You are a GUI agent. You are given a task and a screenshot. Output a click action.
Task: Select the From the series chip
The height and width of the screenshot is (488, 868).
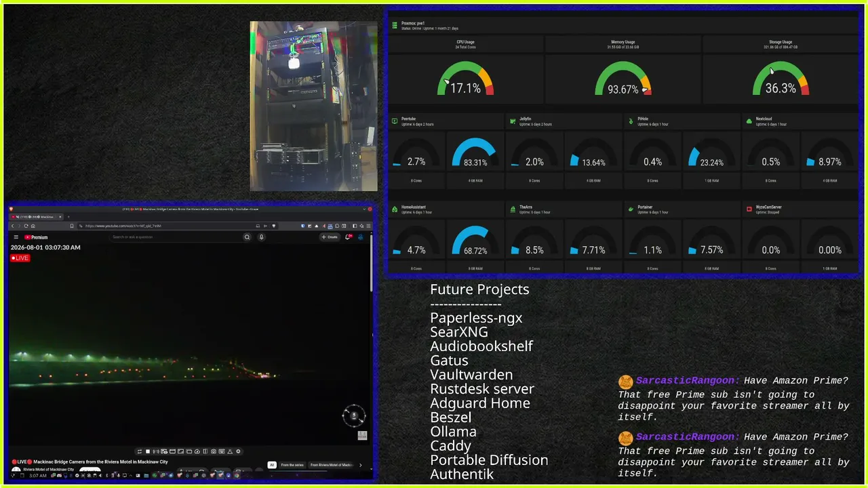pos(292,465)
